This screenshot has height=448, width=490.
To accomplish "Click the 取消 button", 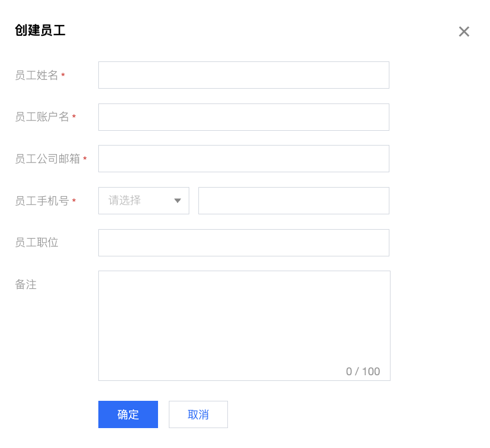I will (x=198, y=414).
